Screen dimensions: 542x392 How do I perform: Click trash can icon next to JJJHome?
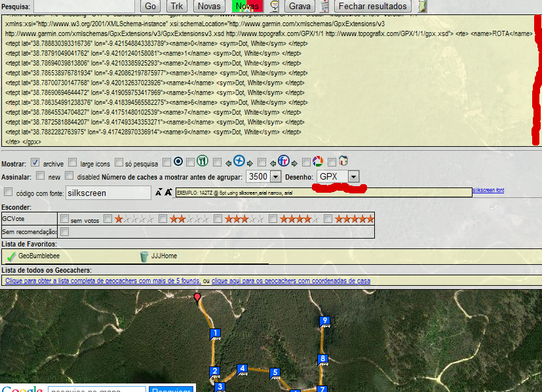[144, 256]
